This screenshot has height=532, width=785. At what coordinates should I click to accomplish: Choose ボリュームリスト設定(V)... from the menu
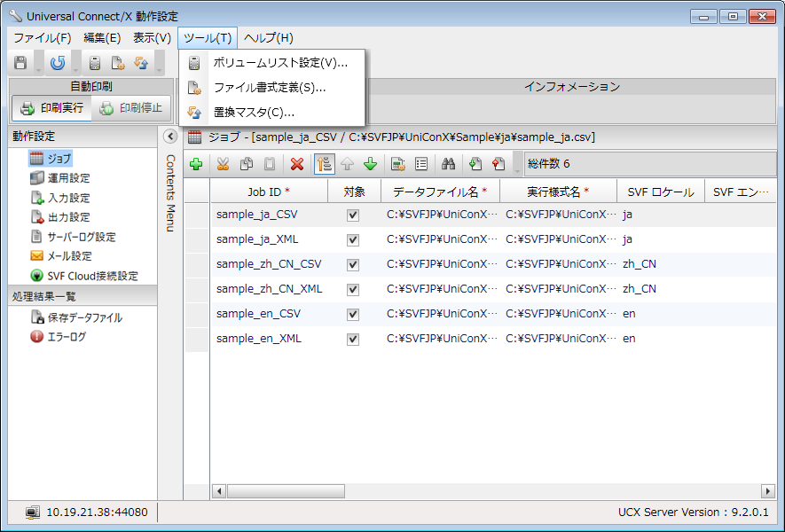(272, 63)
